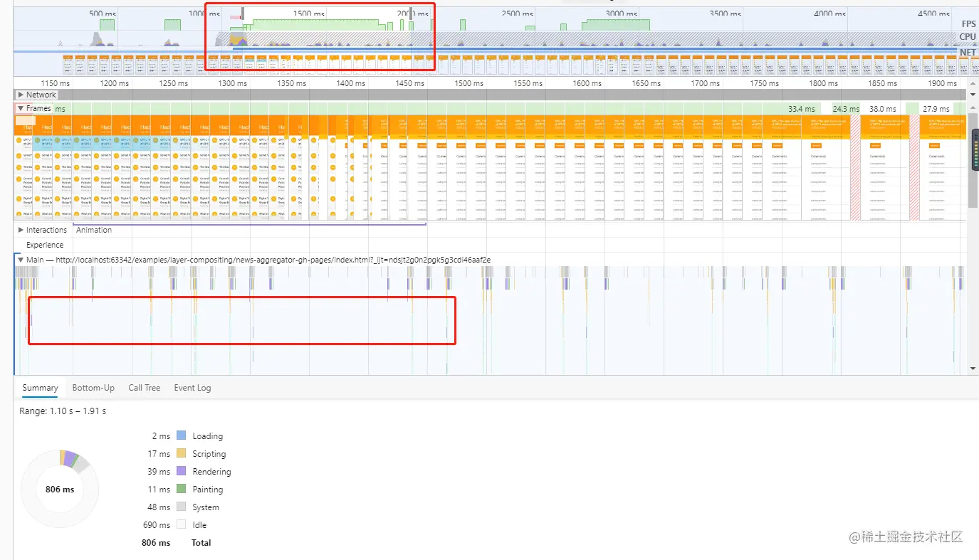The height and width of the screenshot is (560, 979).
Task: Click the 1900 ms ruler mark
Action: coord(942,83)
